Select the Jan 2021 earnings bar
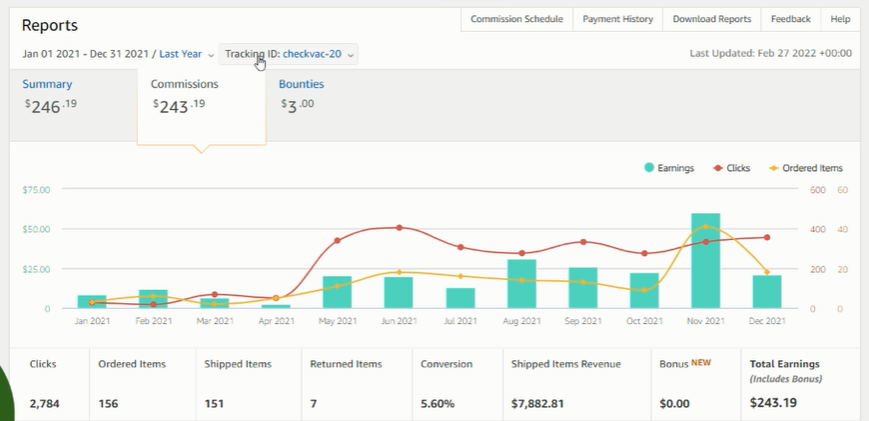The image size is (869, 421). point(92,301)
